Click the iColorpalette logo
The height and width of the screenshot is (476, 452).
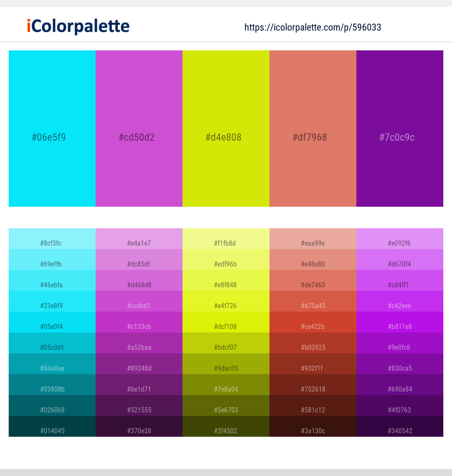coord(78,26)
